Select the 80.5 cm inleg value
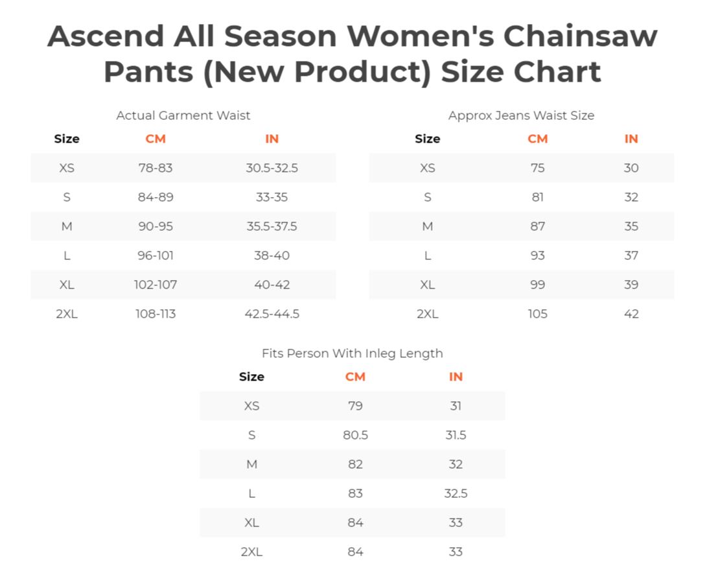707x588 pixels. 355,435
